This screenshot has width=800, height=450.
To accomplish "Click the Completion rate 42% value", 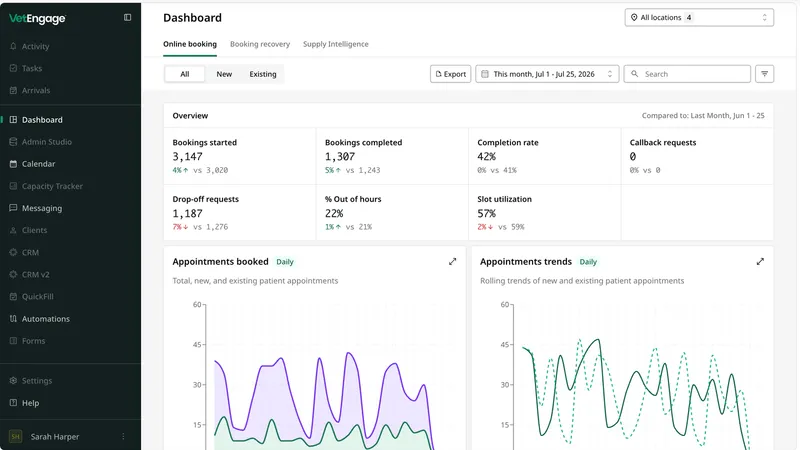I will pos(486,157).
